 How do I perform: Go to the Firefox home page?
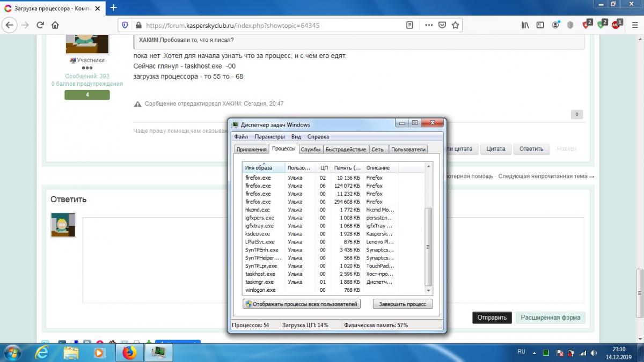point(55,25)
